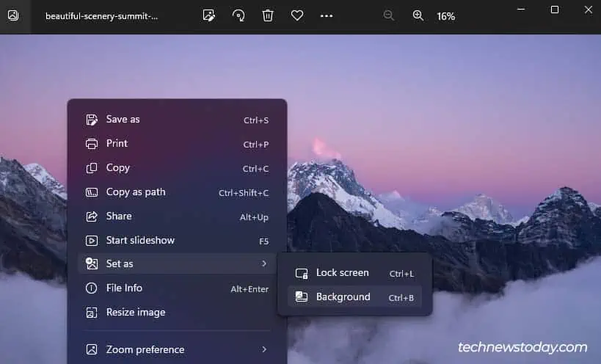Image resolution: width=601 pixels, height=364 pixels.
Task: Rotate the image with the rotate icon
Action: (238, 15)
